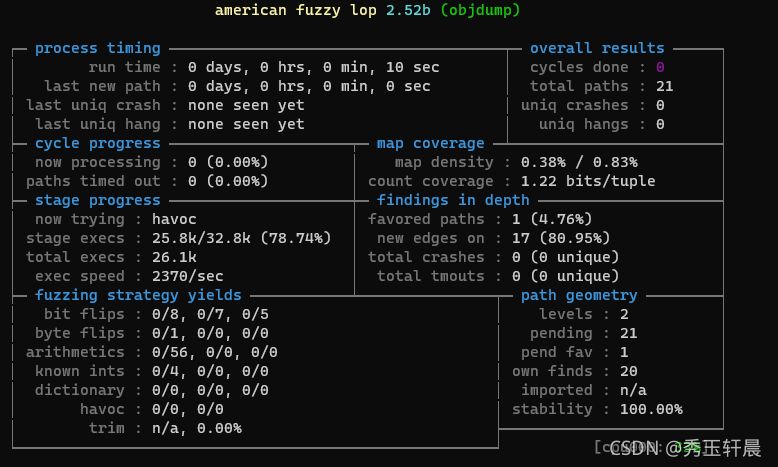Click map density value '0.38% / 0.83%'
This screenshot has width=778, height=467.
coord(579,162)
